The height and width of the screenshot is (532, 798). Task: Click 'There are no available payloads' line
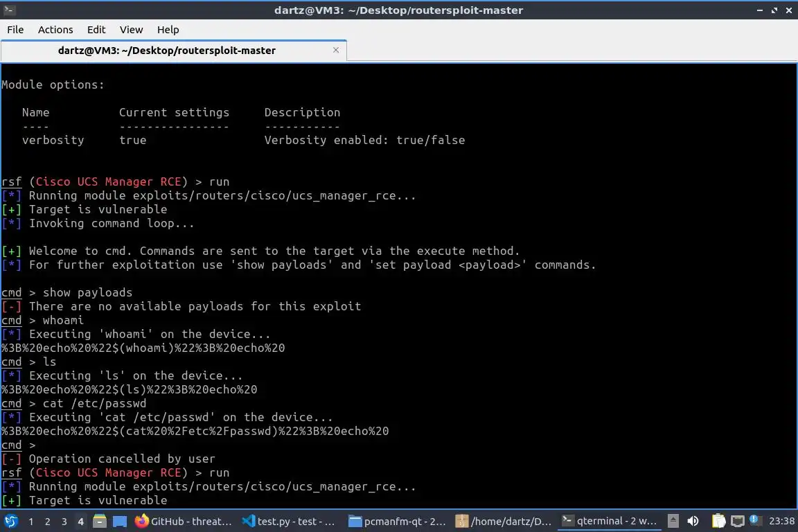[181, 306]
